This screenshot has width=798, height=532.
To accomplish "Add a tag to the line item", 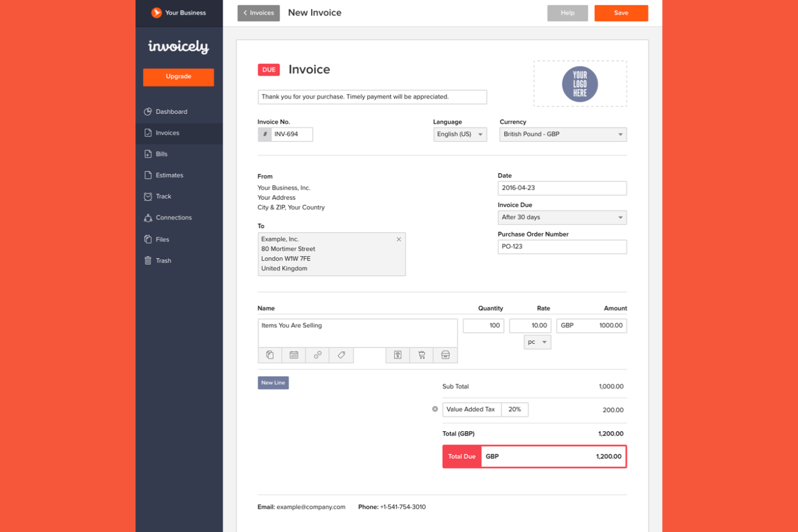I will pyautogui.click(x=341, y=355).
